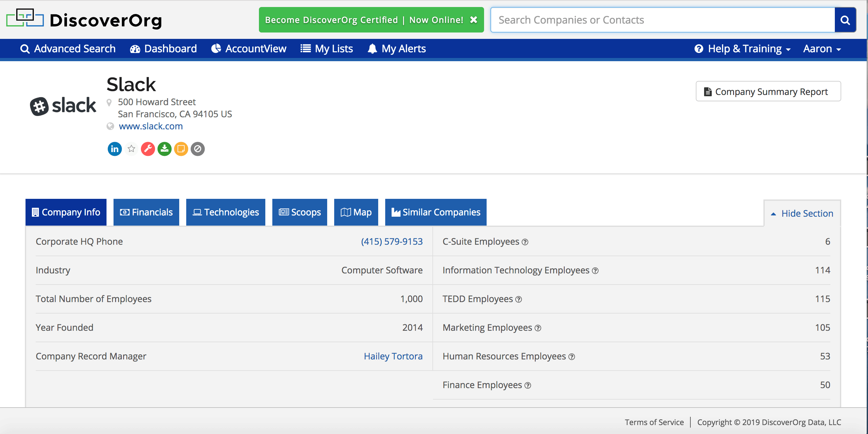
Task: Open Terms of Service link
Action: [x=654, y=422]
